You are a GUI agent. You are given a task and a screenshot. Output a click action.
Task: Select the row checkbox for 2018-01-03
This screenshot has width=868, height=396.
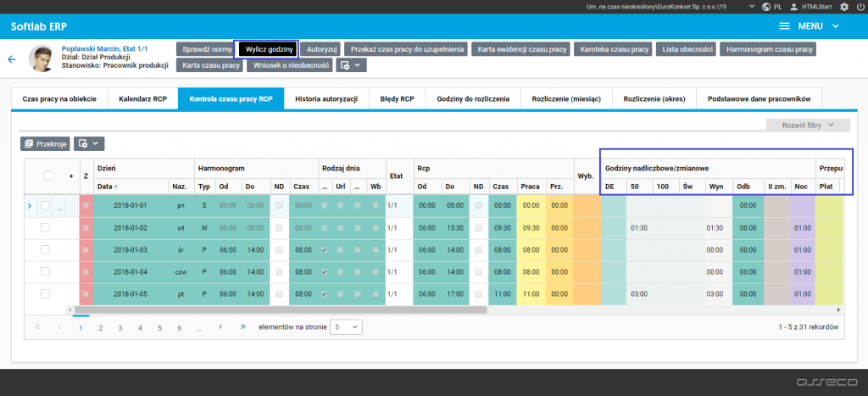pos(46,249)
